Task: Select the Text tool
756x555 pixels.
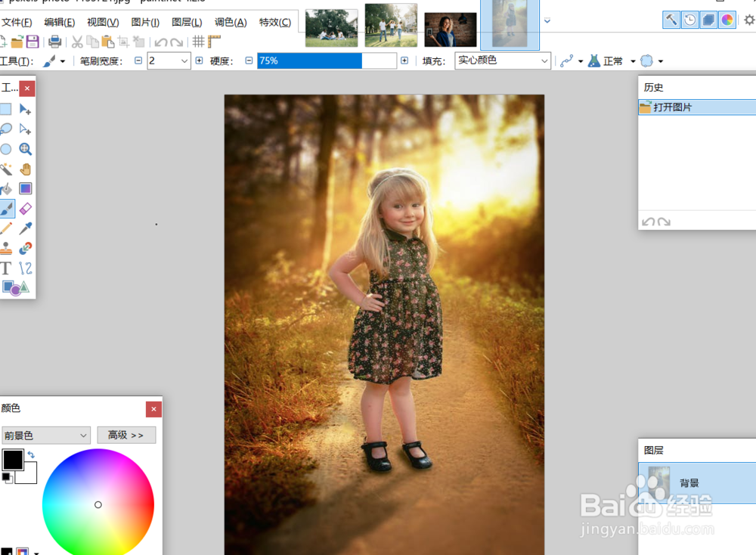Action: [5, 268]
